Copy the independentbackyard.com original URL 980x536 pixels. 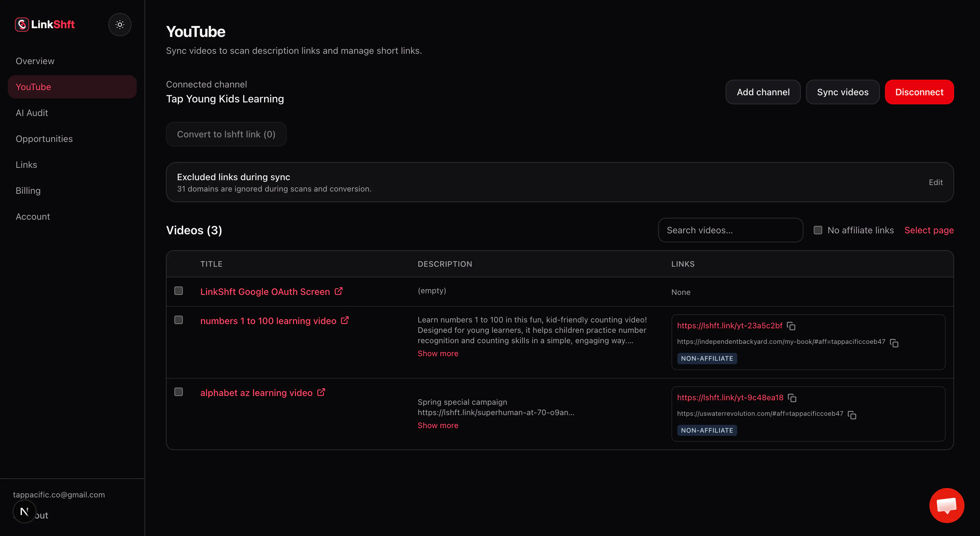(894, 343)
